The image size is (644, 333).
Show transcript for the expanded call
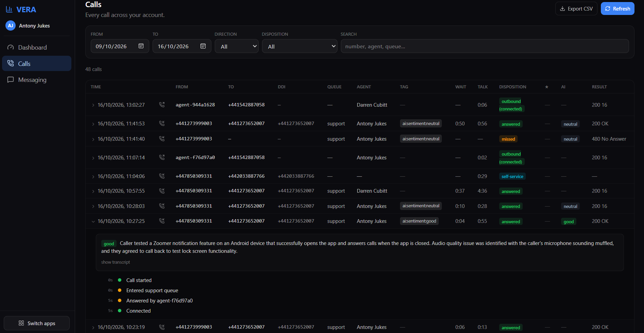[x=116, y=262]
